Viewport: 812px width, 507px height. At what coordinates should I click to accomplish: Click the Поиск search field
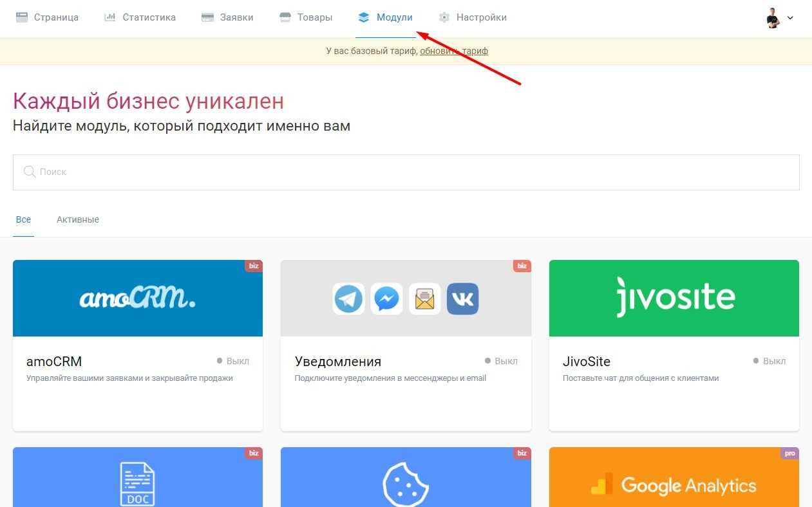coord(406,172)
